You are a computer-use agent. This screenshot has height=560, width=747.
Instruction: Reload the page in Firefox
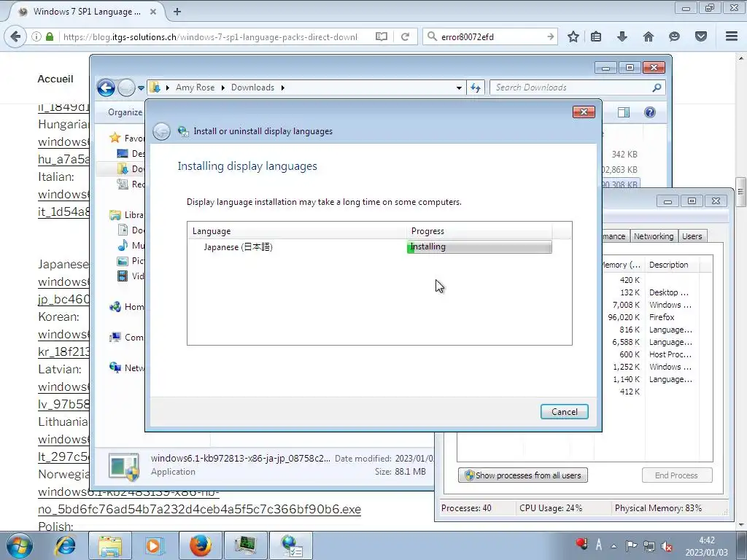405,36
